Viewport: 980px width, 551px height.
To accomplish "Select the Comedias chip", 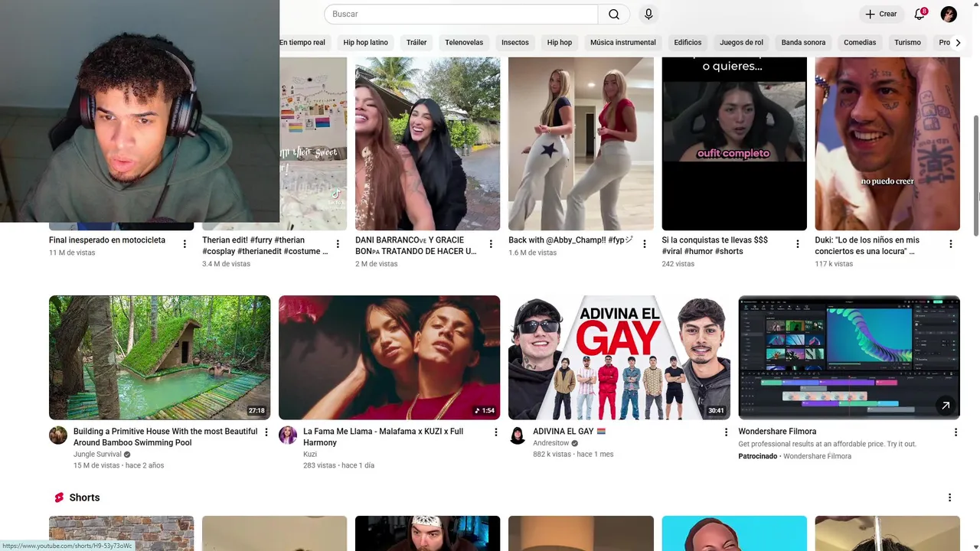I will pos(860,42).
